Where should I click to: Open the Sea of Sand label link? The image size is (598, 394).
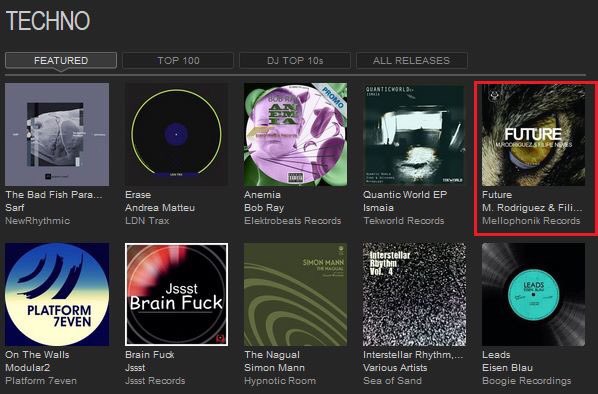[392, 381]
